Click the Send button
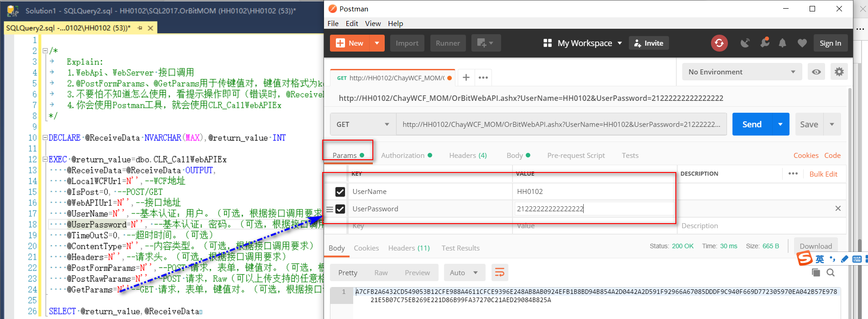 (752, 124)
